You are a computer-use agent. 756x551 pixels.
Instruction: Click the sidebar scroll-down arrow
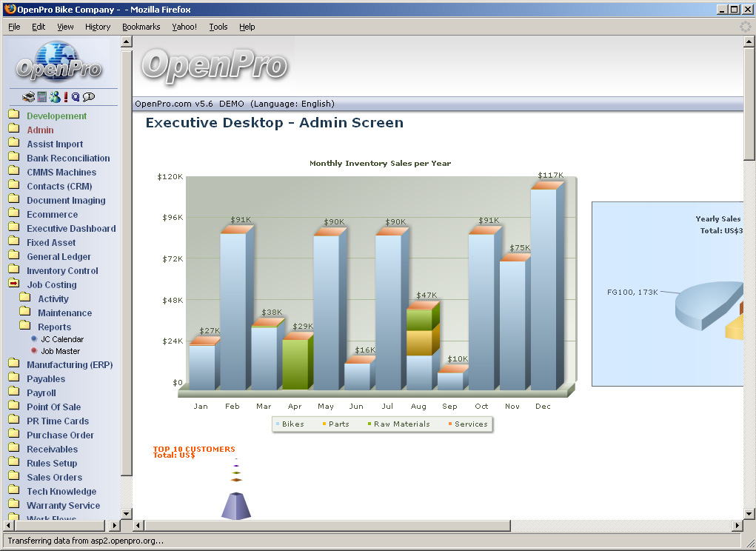(126, 513)
